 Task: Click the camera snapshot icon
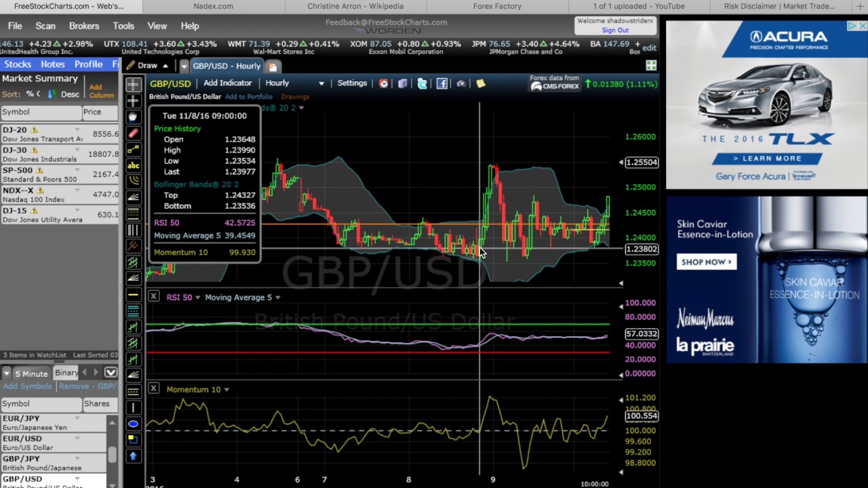(461, 83)
